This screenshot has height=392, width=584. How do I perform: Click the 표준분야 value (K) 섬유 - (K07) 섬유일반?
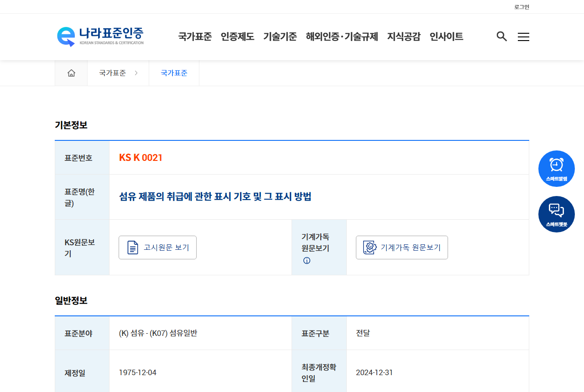click(158, 333)
